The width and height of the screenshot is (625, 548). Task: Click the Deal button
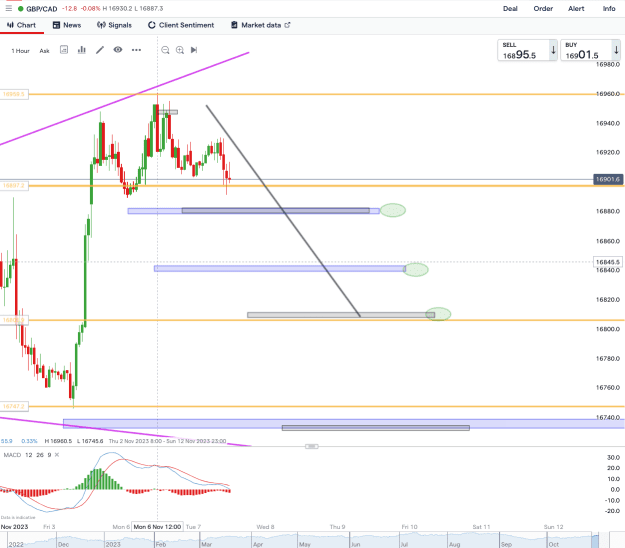tap(510, 8)
